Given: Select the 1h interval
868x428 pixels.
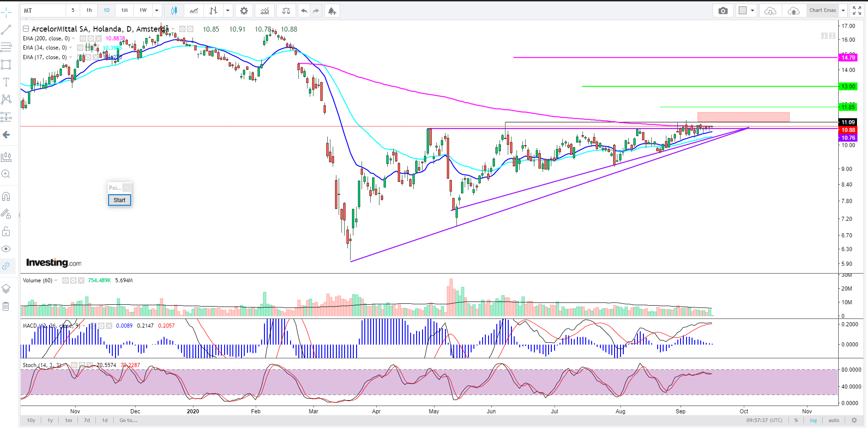Looking at the screenshot, I should 89,11.
